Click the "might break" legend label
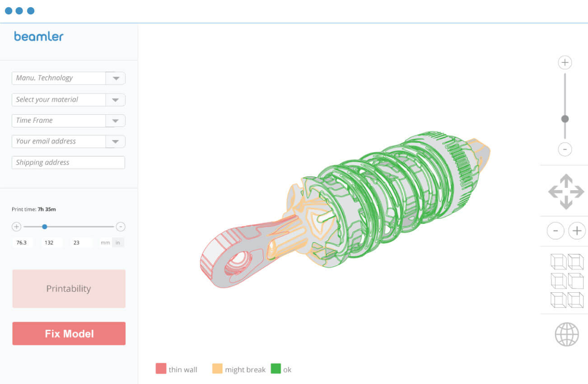The image size is (588, 384). tap(245, 370)
